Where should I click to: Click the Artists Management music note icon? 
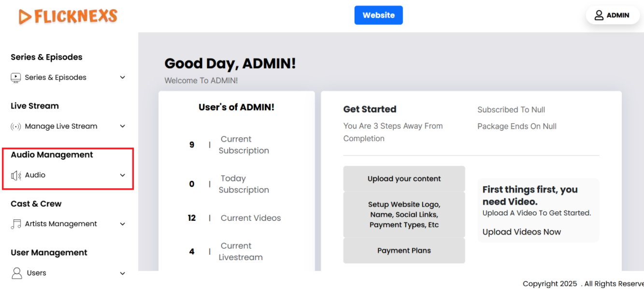[16, 224]
